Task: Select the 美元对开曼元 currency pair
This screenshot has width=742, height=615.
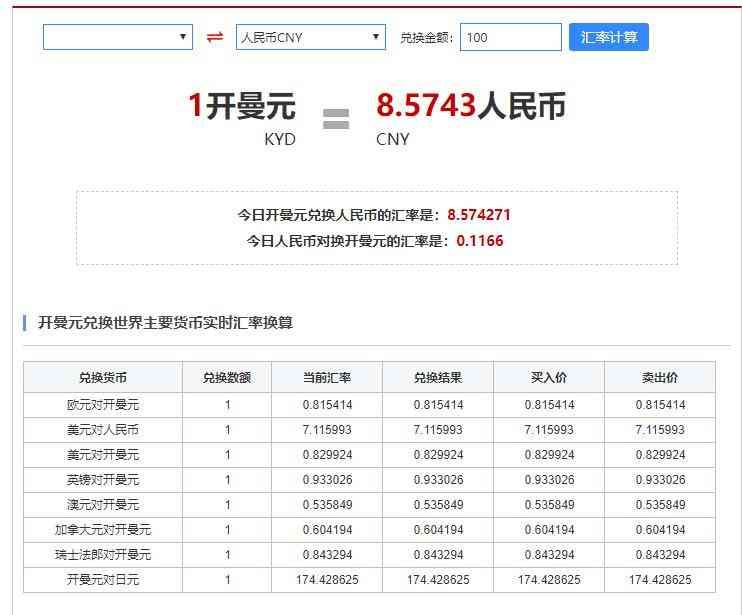Action: 103,455
